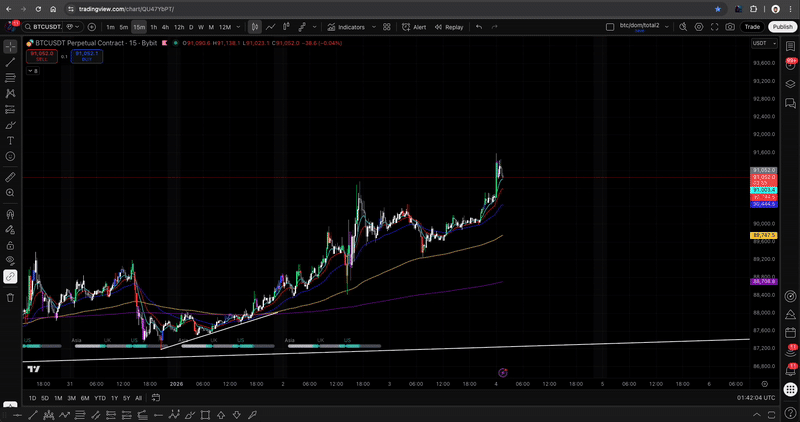Switch to 4h timeframe
Screen dimensions: 800x422
165,27
